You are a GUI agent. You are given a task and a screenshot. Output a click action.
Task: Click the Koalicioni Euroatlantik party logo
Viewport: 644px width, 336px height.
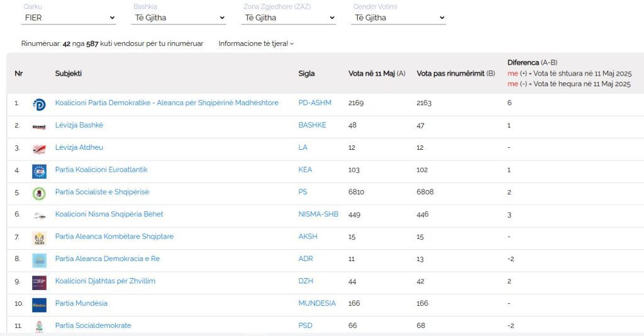point(39,171)
